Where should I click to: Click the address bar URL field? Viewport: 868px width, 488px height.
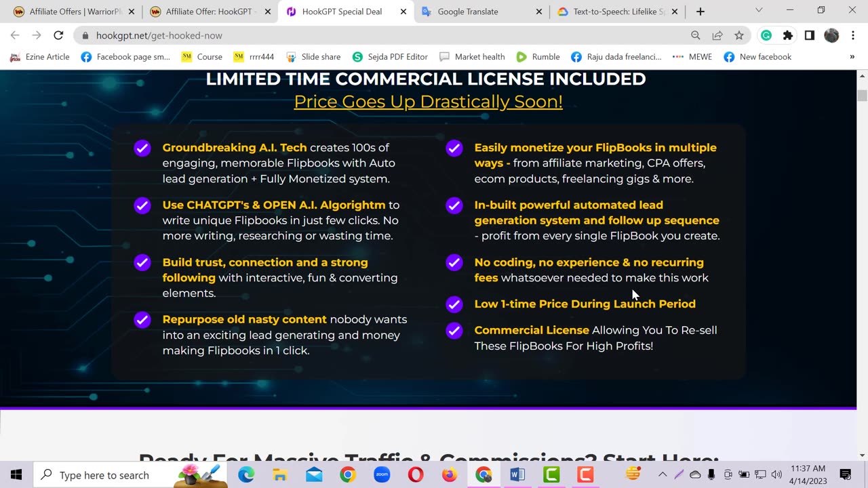click(380, 35)
